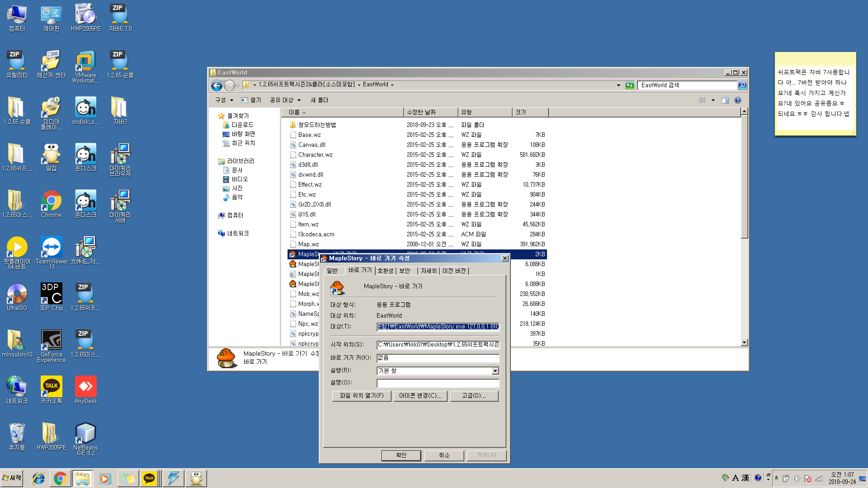The image size is (868, 488).
Task: Open the NetBeans IDE 8.2 desktop shortcut
Action: tap(85, 439)
